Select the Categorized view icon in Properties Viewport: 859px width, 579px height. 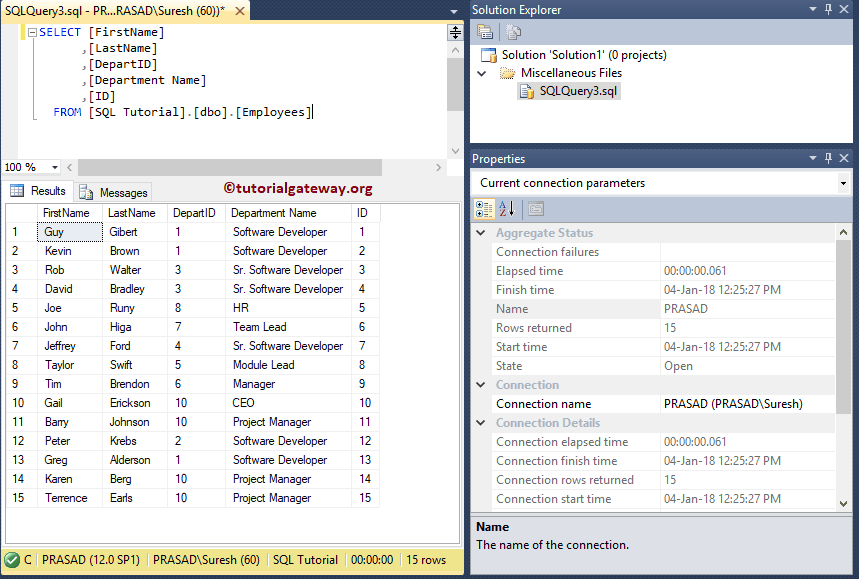(x=485, y=208)
